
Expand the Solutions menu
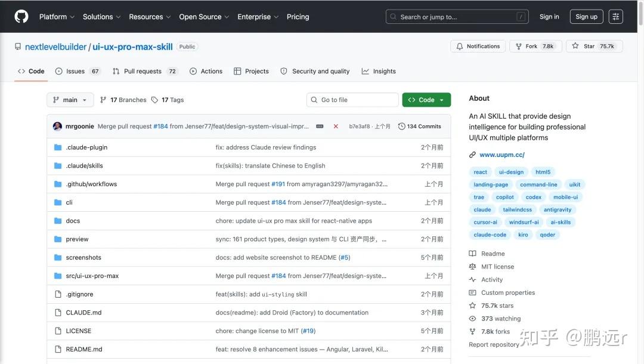(x=101, y=17)
